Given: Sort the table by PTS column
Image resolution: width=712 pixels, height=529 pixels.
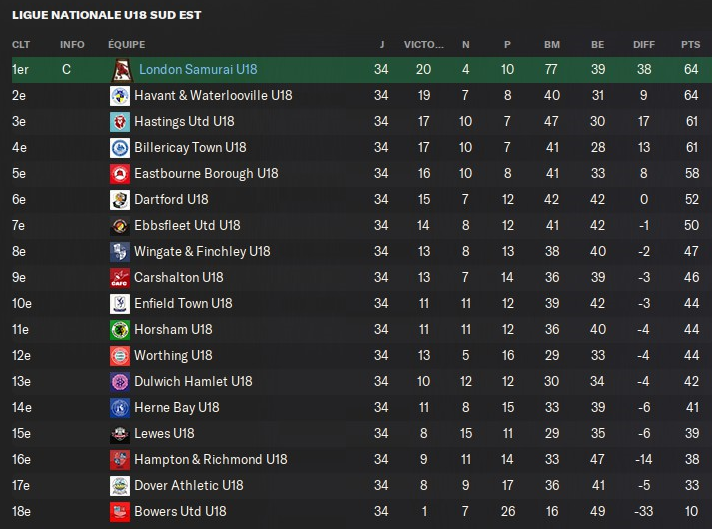Looking at the screenshot, I should pyautogui.click(x=690, y=44).
